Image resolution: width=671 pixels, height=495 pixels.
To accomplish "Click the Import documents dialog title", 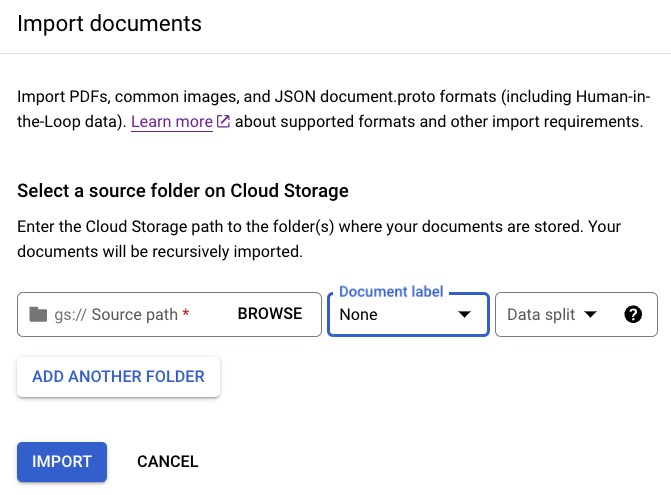I will (109, 23).
